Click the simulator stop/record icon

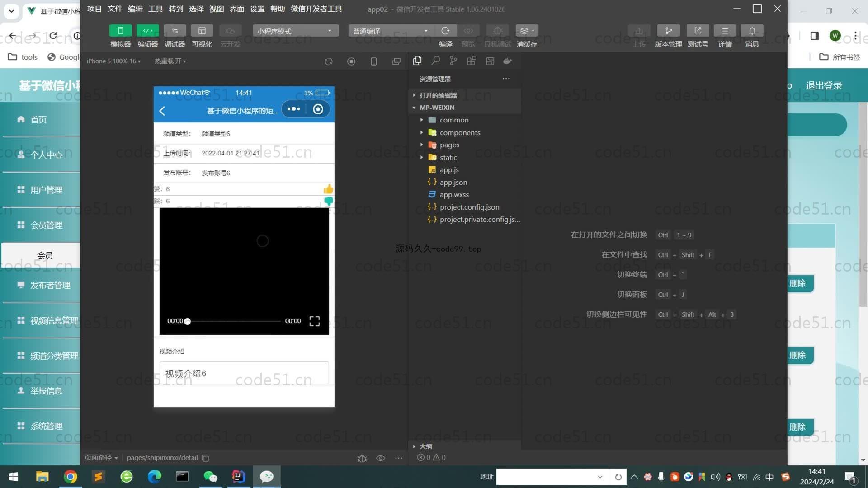(351, 61)
